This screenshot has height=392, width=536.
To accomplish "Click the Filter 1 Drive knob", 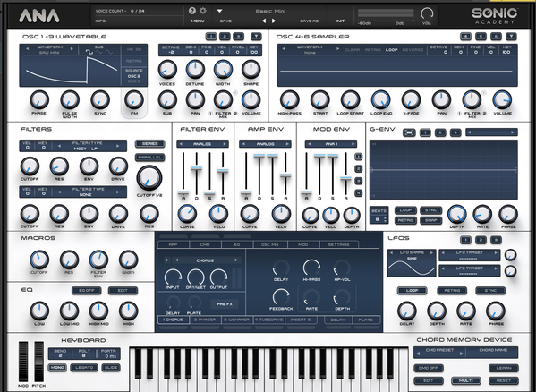I will [x=118, y=166].
